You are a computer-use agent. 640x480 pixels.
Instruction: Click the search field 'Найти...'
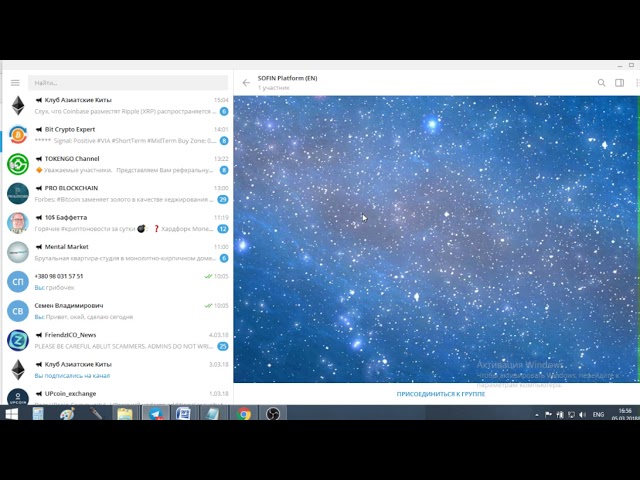coord(128,83)
